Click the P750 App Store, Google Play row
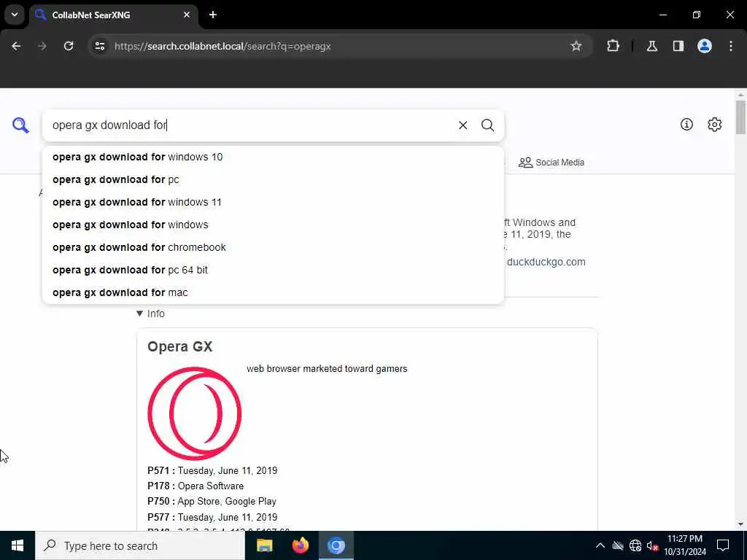747x560 pixels. click(212, 502)
